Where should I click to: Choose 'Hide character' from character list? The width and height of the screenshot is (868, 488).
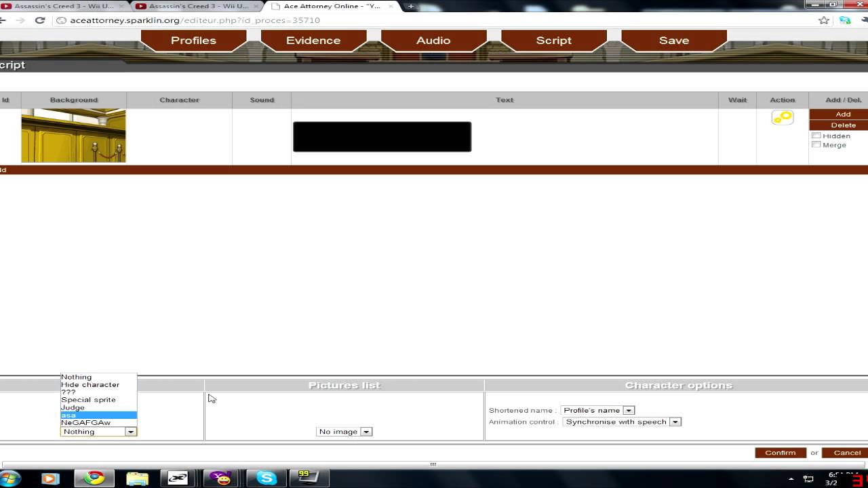click(x=98, y=384)
